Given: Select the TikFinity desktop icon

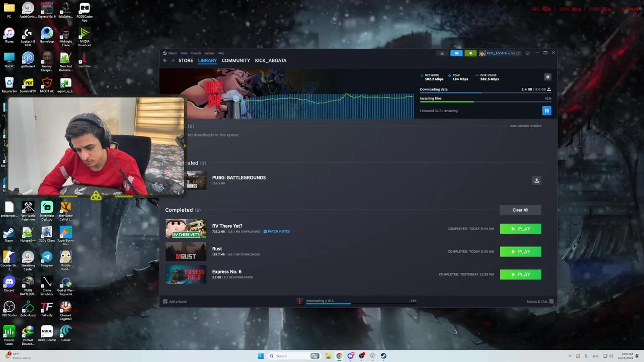Looking at the screenshot, I should click(x=47, y=309).
